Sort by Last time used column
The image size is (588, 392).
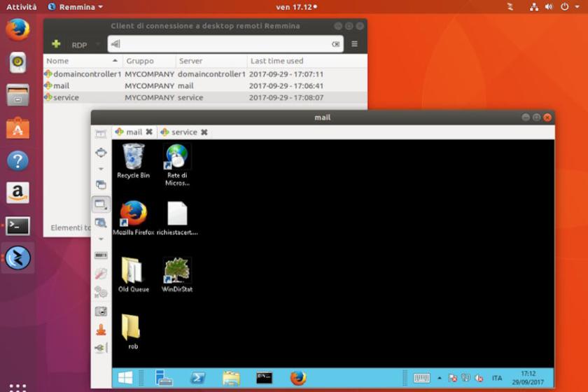(x=307, y=61)
